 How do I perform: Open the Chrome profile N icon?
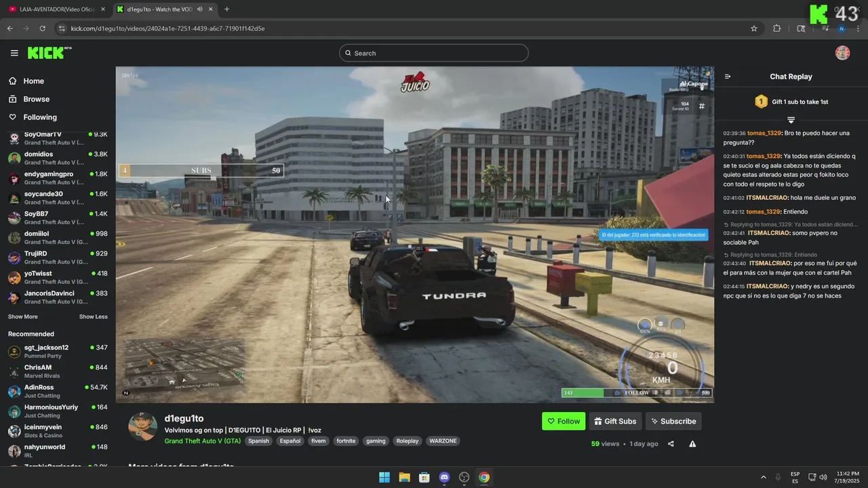pyautogui.click(x=842, y=28)
